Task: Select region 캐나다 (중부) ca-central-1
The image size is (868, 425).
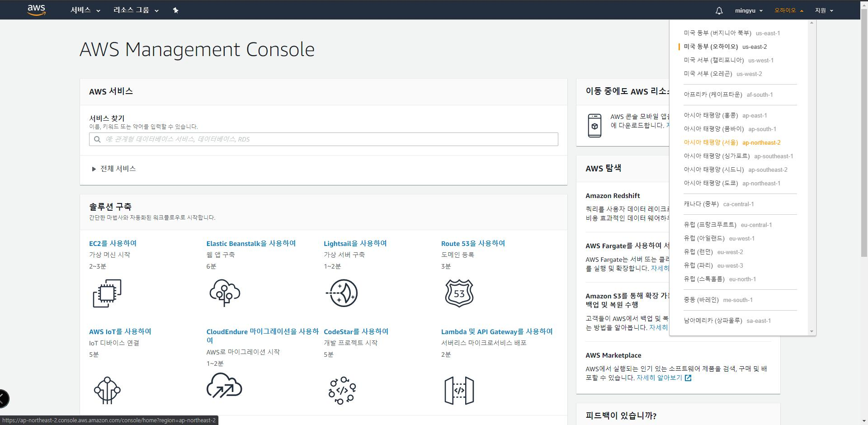Action: click(x=718, y=204)
